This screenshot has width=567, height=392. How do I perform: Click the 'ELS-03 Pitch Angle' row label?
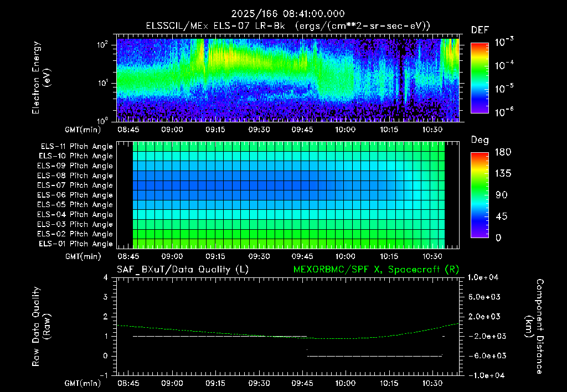pyautogui.click(x=75, y=224)
